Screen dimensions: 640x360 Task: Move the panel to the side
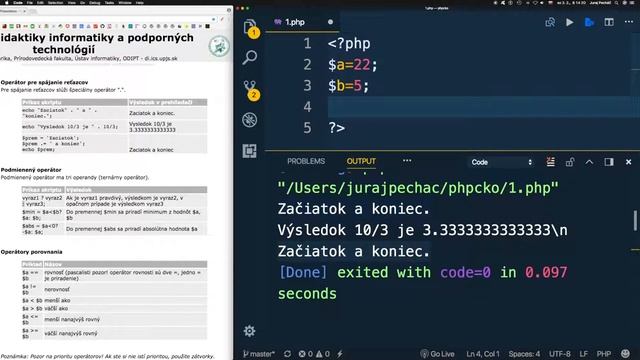point(609,162)
